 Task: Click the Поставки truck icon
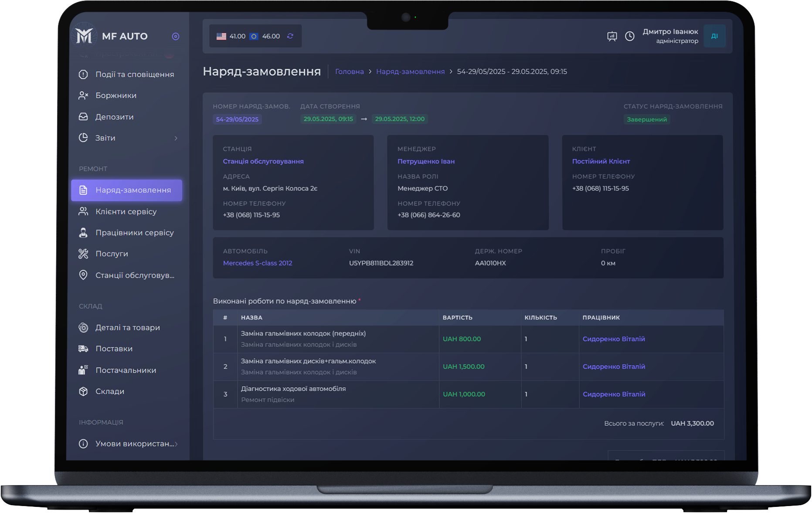[83, 349]
